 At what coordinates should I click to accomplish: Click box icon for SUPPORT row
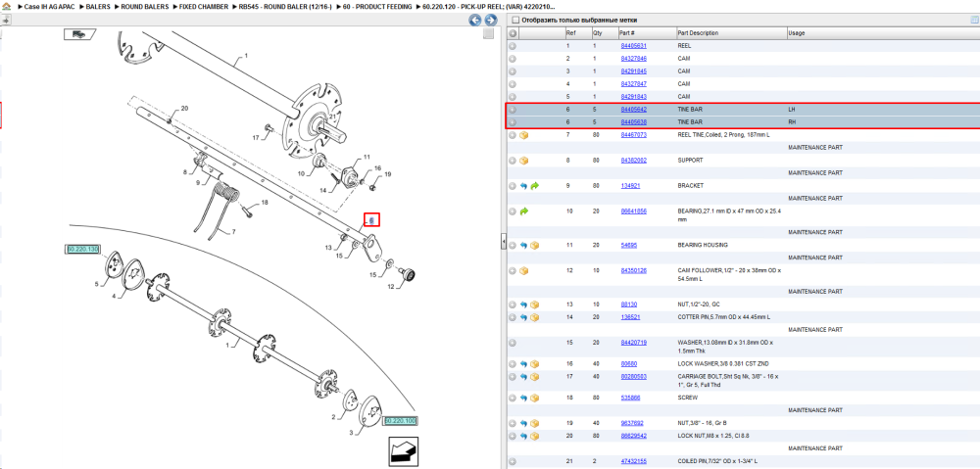[523, 161]
